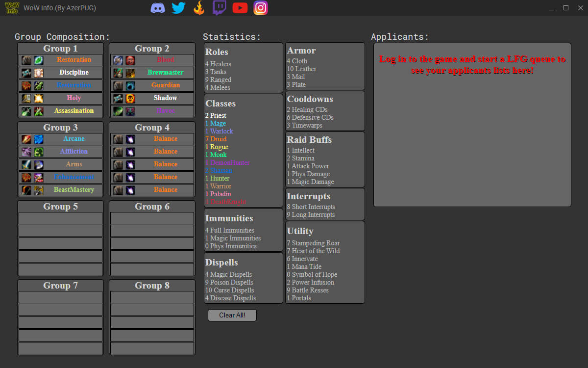Open the Twitter bird icon
588x368 pixels.
click(178, 8)
